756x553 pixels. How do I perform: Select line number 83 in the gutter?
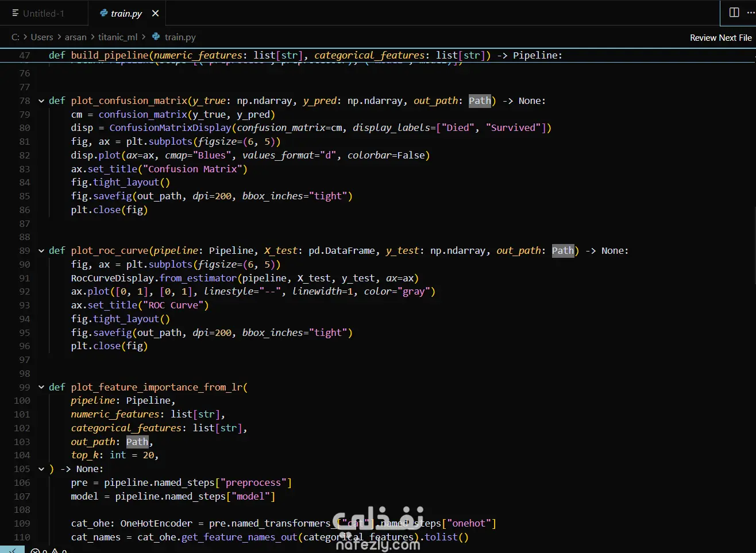[25, 169]
